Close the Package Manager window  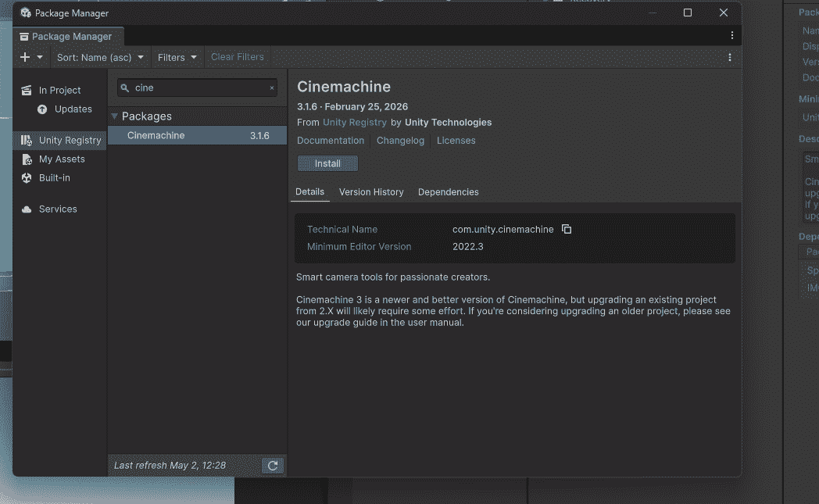(723, 13)
